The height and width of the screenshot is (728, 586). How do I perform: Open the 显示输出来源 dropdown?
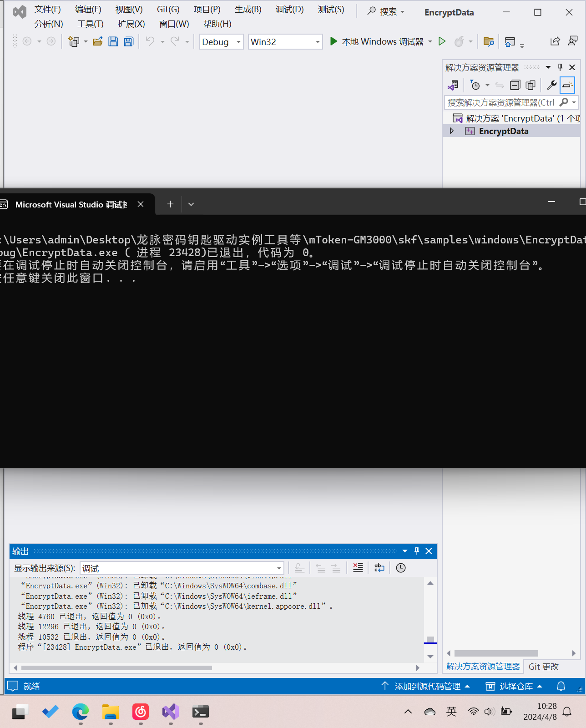pos(182,568)
